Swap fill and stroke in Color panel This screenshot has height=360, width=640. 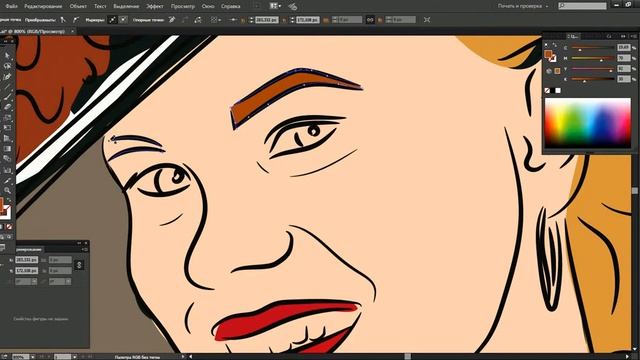tap(554, 45)
